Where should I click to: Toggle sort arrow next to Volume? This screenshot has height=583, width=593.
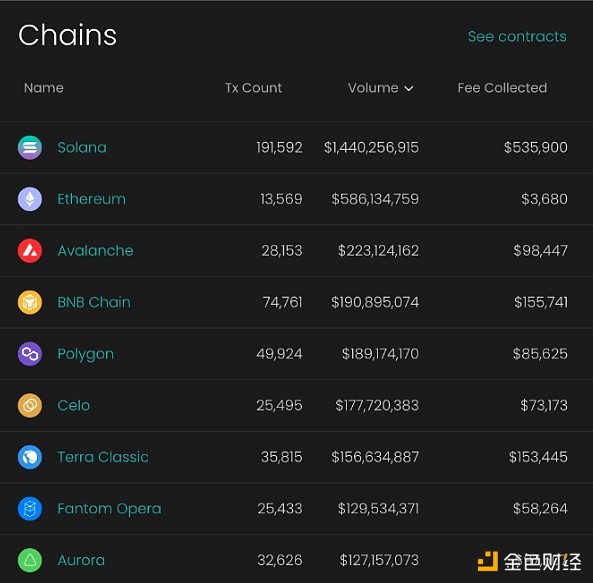(409, 89)
